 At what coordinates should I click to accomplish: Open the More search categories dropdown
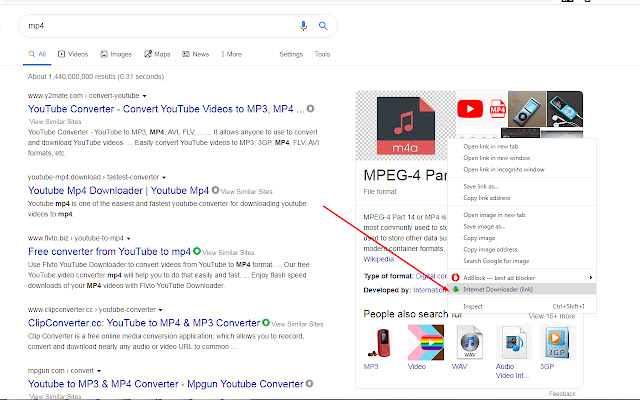(232, 54)
